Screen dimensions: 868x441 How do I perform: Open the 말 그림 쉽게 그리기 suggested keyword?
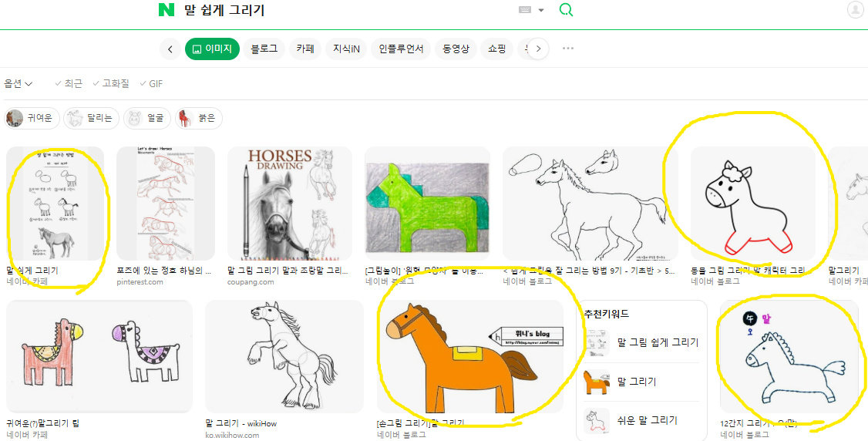[x=658, y=343]
